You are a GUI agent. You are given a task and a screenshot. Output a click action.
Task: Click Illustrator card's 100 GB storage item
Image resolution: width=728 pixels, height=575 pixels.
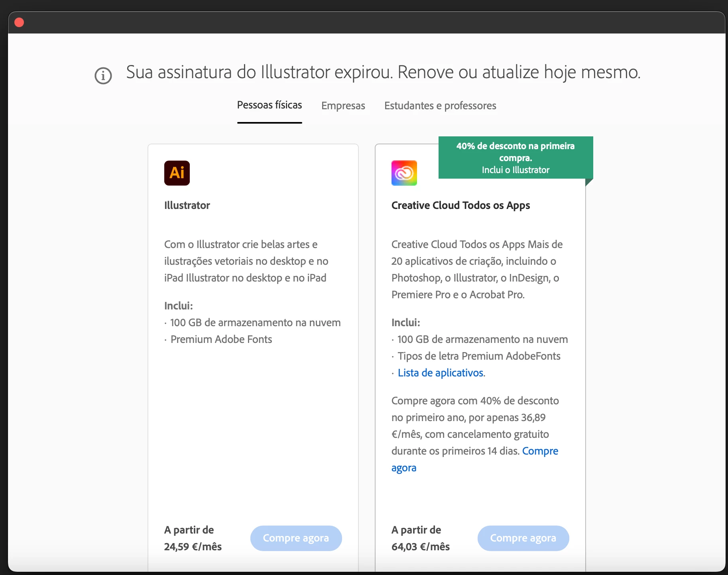point(256,323)
